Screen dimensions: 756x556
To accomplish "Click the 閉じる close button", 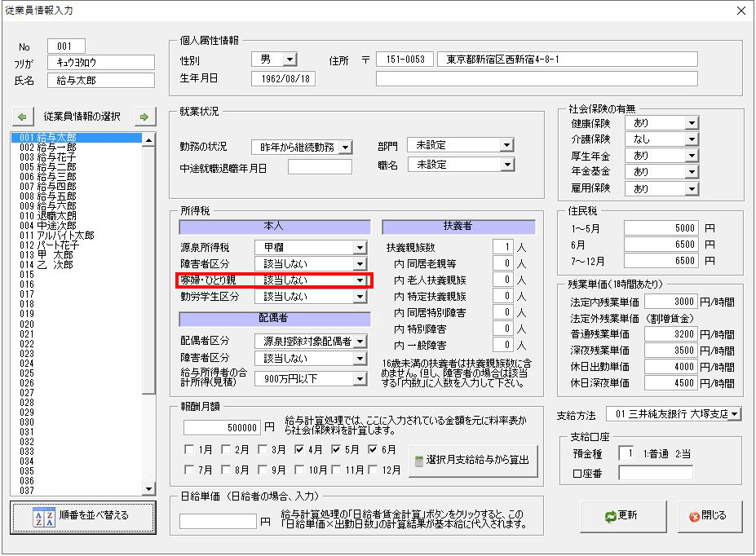I will pos(710,517).
